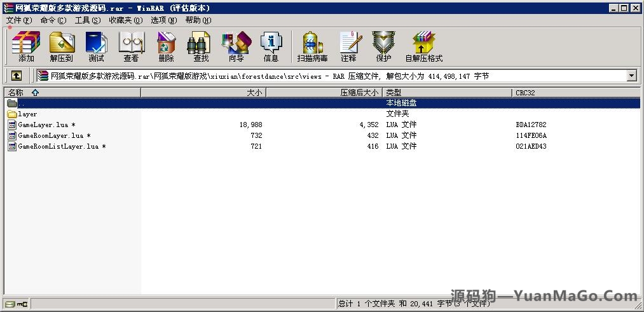This screenshot has height=312, width=644.
Task: Open the address bar path dropdown
Action: (x=631, y=76)
